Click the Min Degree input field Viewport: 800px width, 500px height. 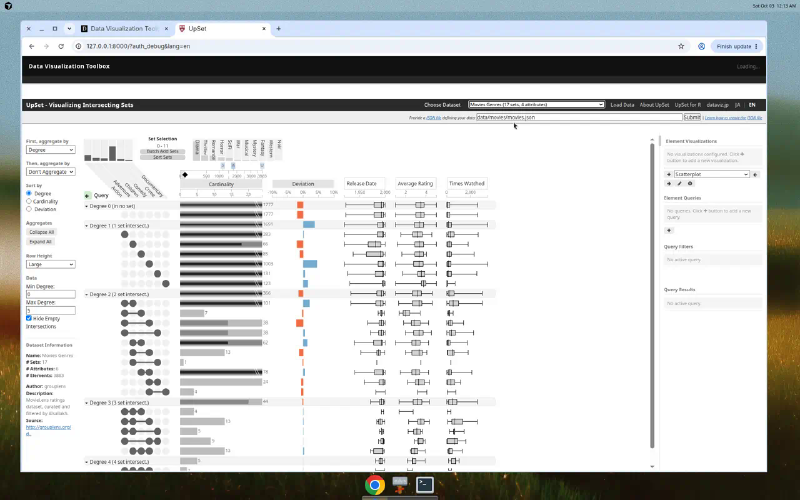(x=51, y=294)
